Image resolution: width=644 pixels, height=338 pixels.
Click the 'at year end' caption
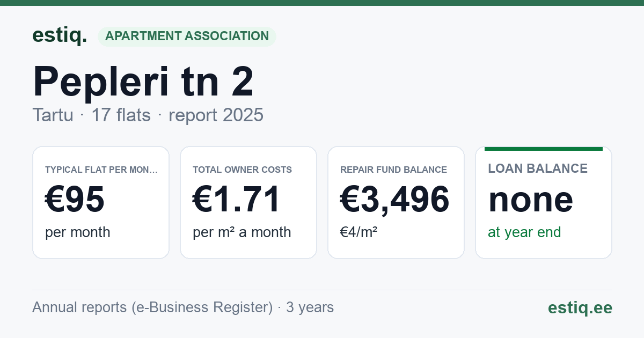point(524,232)
